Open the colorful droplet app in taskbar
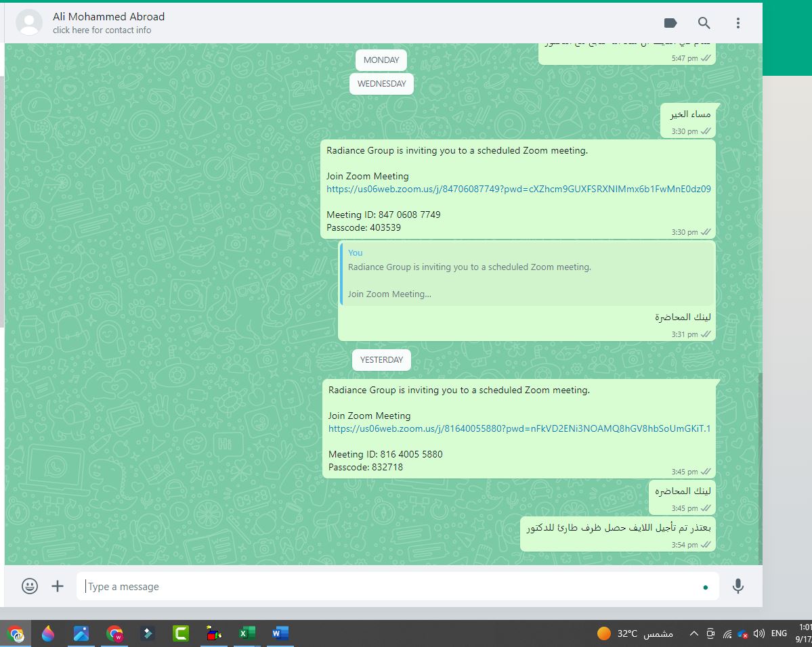812x647 pixels. click(x=48, y=633)
